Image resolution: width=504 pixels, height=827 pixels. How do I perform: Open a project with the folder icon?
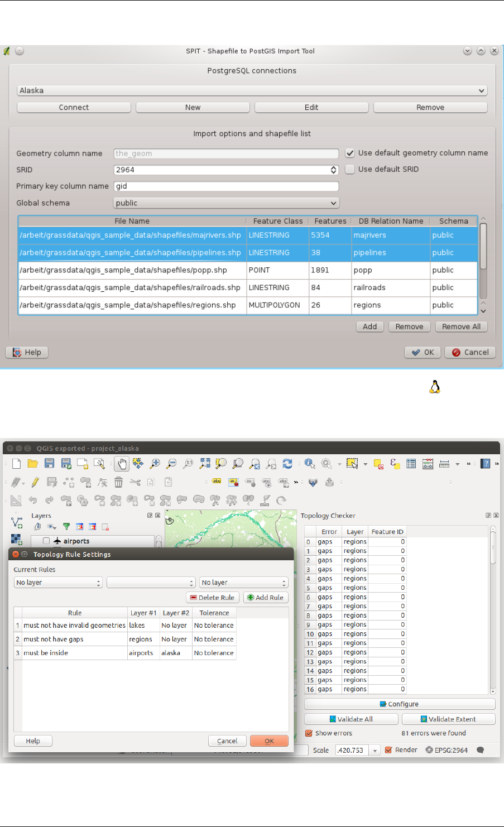click(x=32, y=464)
